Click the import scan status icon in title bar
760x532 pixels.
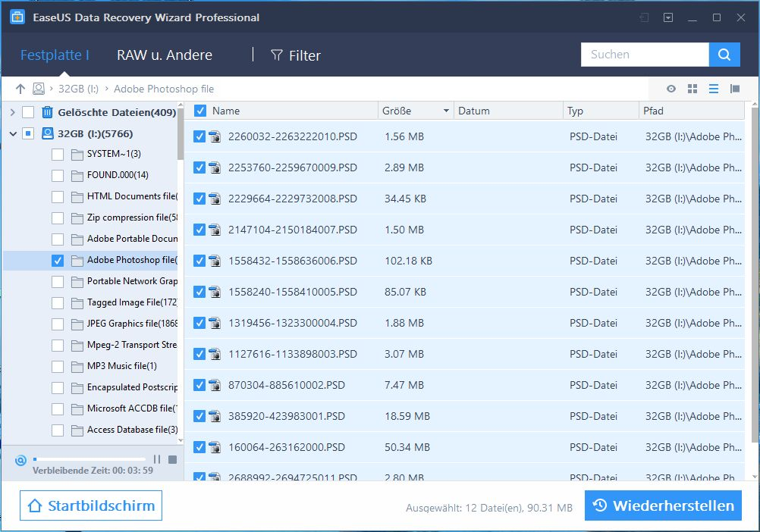click(644, 17)
